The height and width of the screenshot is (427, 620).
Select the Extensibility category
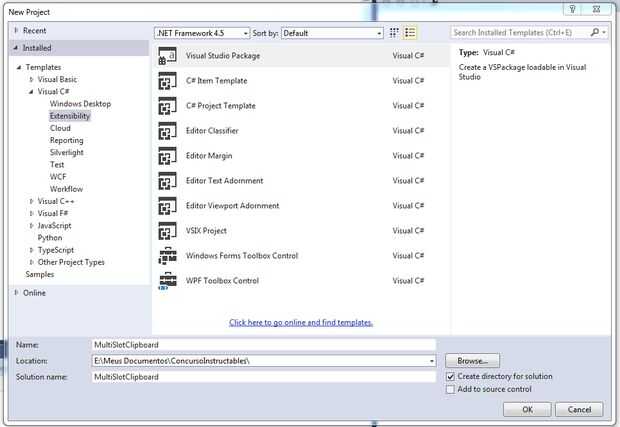(x=70, y=116)
